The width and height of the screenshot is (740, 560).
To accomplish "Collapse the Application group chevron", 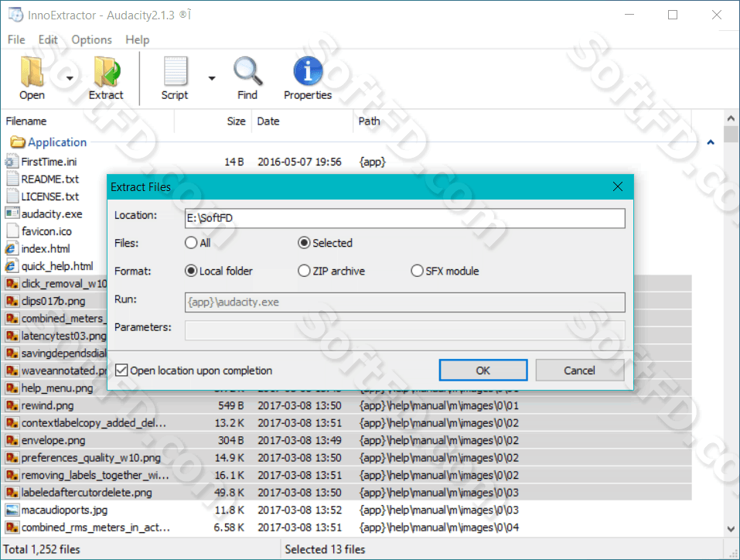I will click(711, 142).
